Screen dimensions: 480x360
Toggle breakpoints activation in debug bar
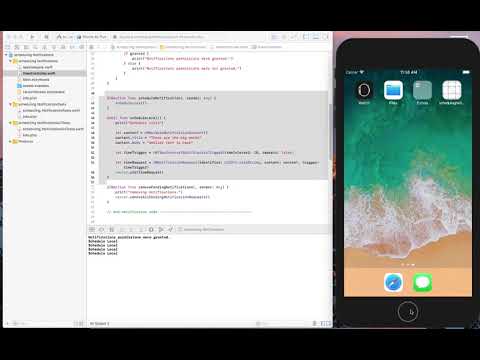[102, 229]
